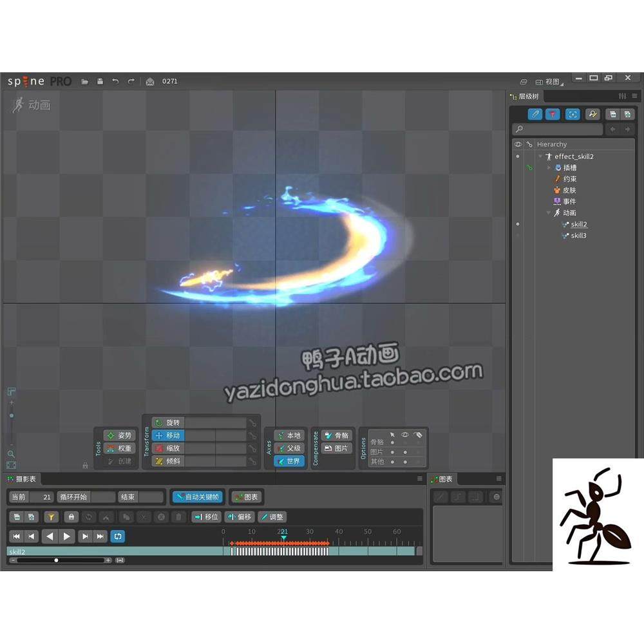Play animation forward
644x644 pixels.
66,536
